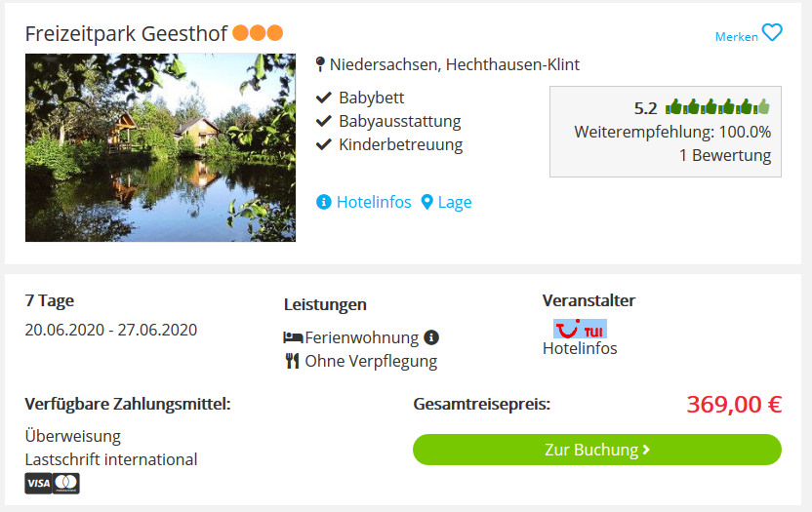Screen dimensions: 812x512
Task: Click the info icon beside Ferienwohnung
Action: [x=431, y=337]
